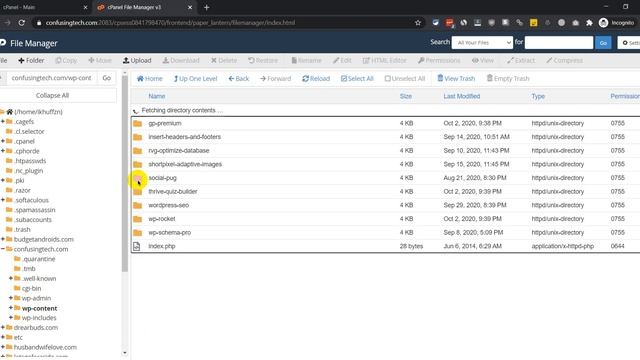Click the gp-premium folder icon

138,123
